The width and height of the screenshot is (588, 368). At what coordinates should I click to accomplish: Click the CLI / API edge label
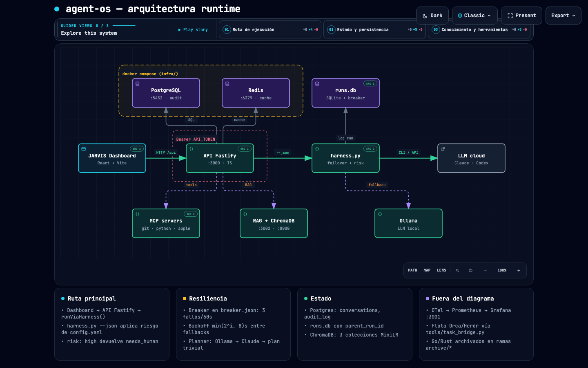(x=408, y=153)
